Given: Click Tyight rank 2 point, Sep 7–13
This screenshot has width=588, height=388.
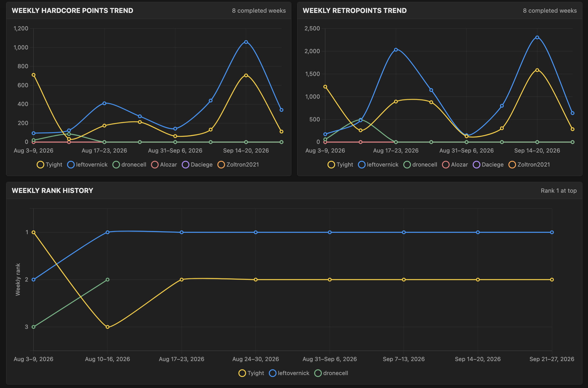Looking at the screenshot, I should [404, 280].
